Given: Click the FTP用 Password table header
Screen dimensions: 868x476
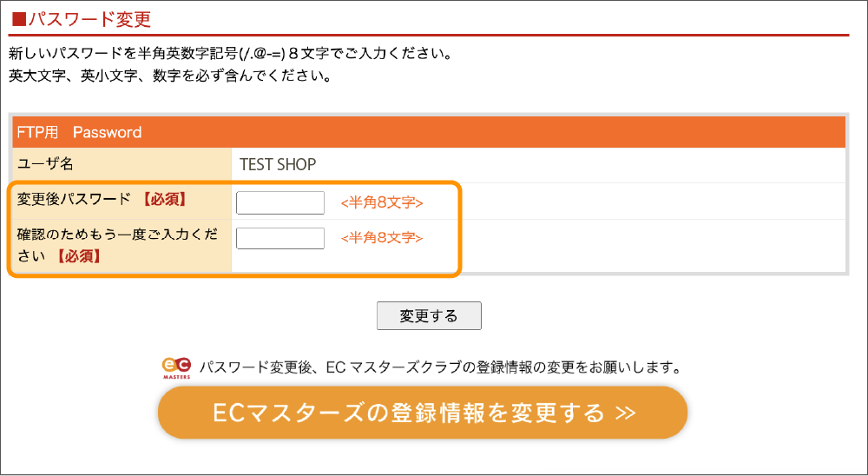Looking at the screenshot, I should [x=79, y=133].
